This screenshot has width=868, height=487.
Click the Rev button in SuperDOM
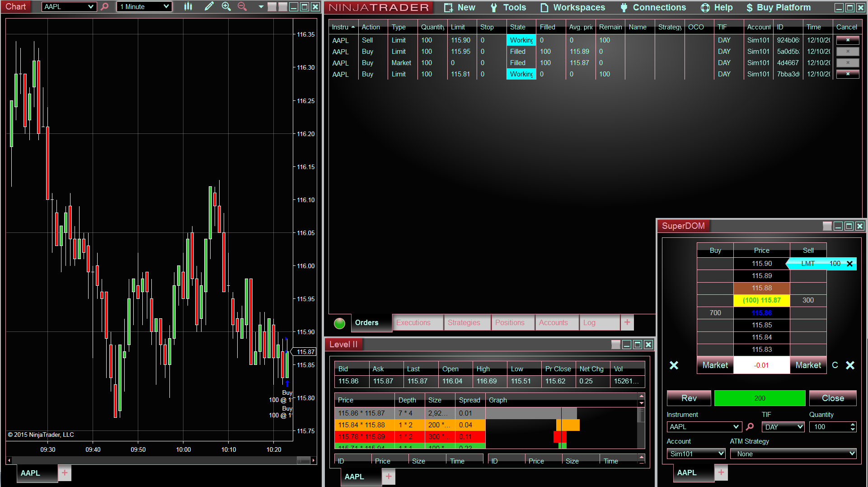(689, 398)
